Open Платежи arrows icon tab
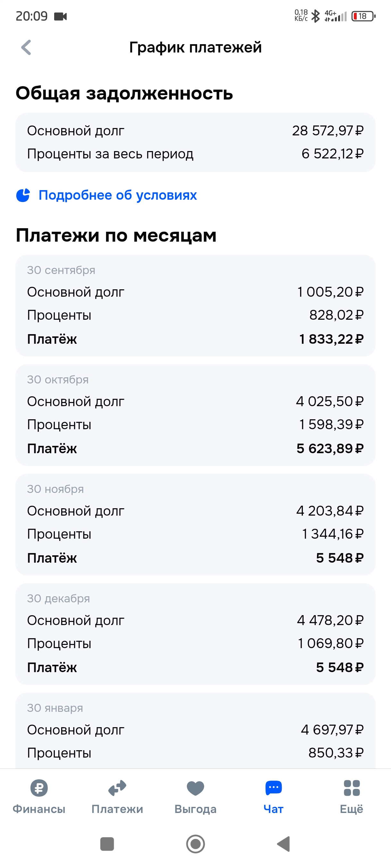The width and height of the screenshot is (391, 868). coord(117,788)
